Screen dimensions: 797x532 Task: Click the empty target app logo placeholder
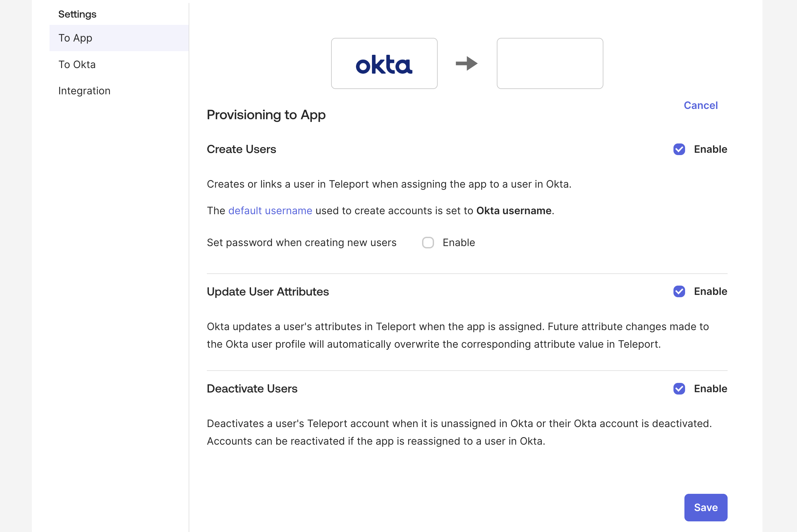(550, 63)
